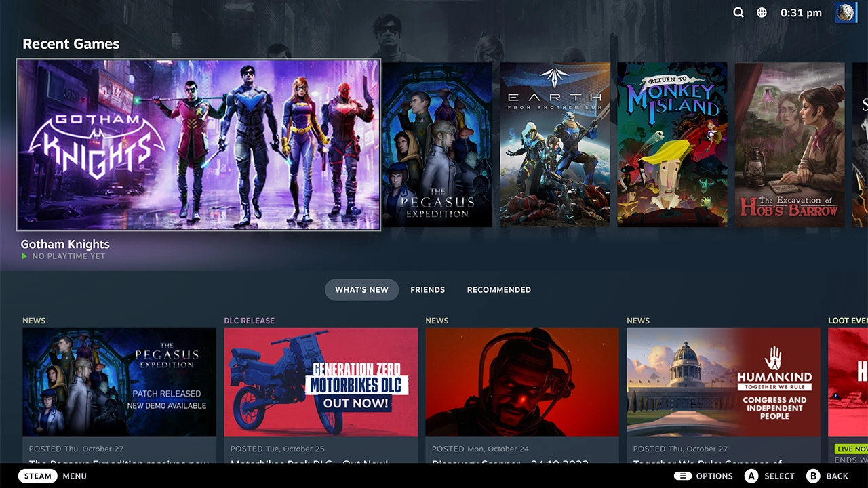Screen dimensions: 868x488
Task: Open the search magnifier icon
Action: click(738, 13)
